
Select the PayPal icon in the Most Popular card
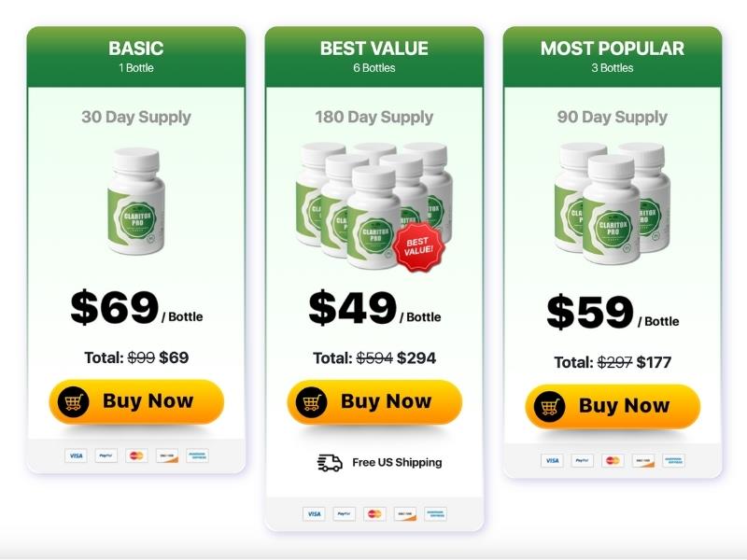pos(583,460)
